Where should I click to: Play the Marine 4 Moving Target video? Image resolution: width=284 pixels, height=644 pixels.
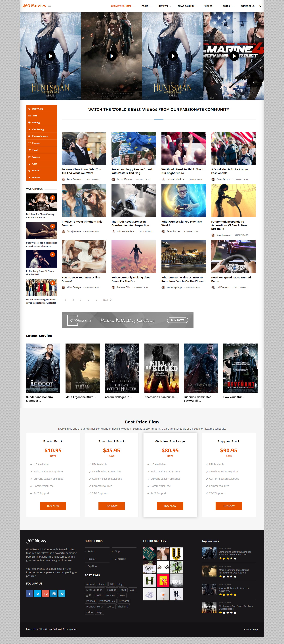coord(234,56)
